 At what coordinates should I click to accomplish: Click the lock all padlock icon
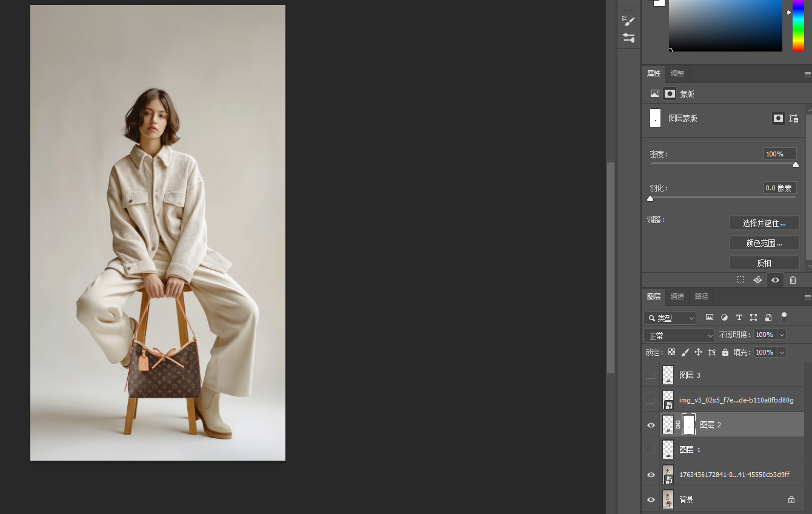pos(725,352)
